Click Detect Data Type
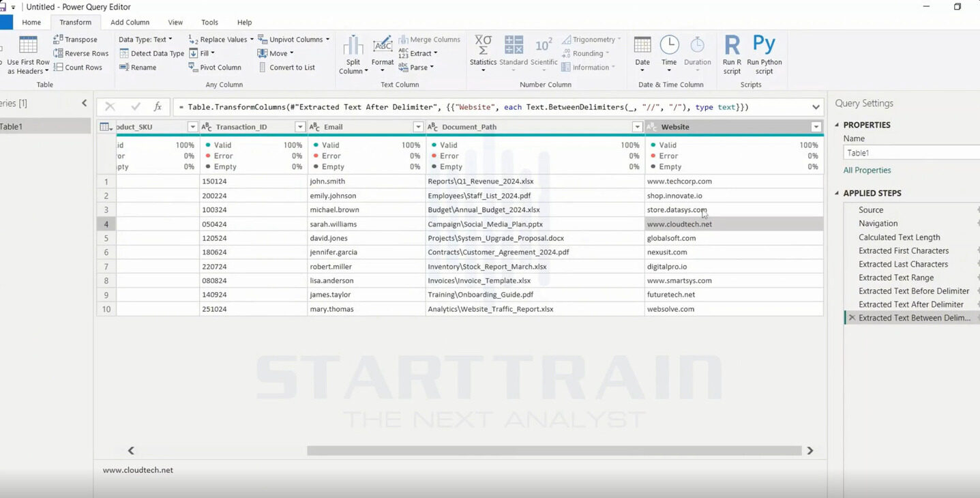 pyautogui.click(x=151, y=53)
